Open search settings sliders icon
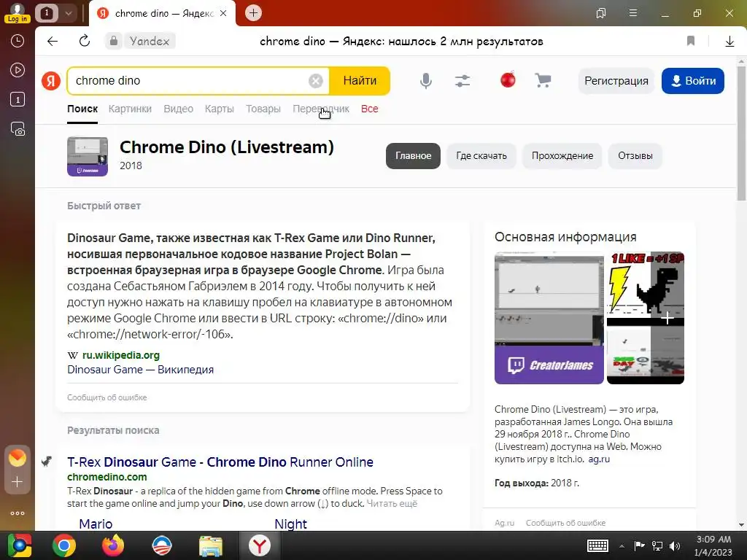 [x=462, y=81]
